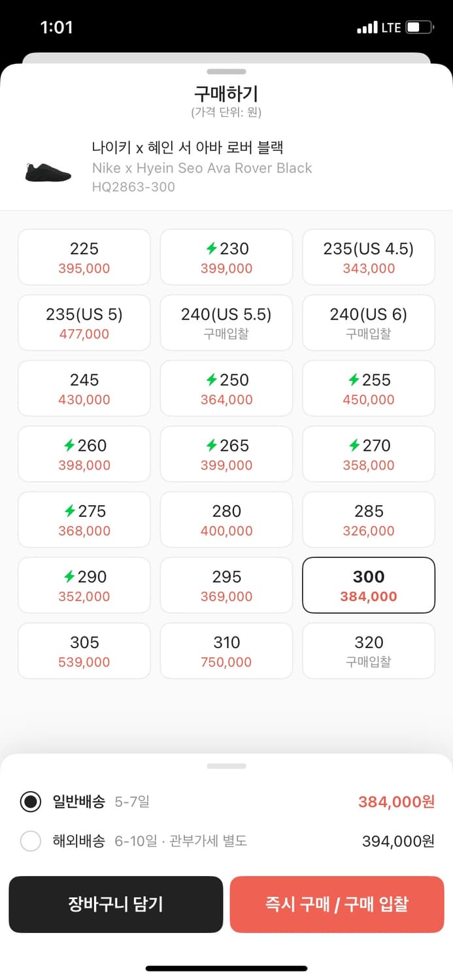Deselect the highlighted size 300 option
453x980 pixels.
point(368,585)
